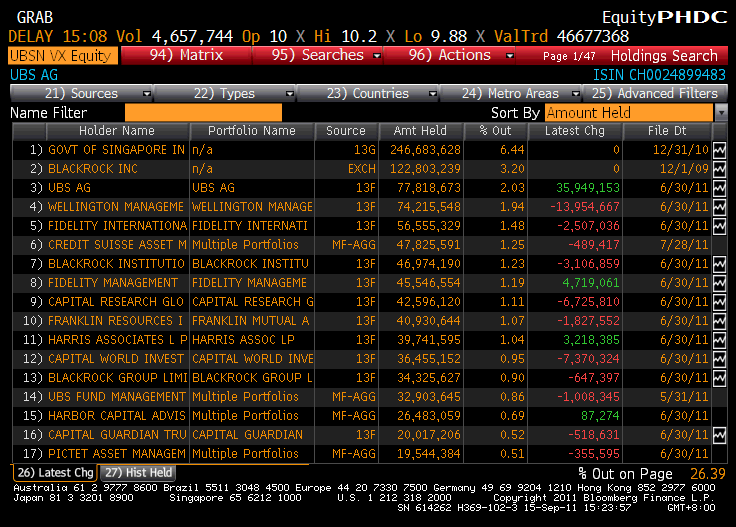Image resolution: width=736 pixels, height=527 pixels.
Task: Click latest change value 35,949,153
Action: [x=588, y=188]
